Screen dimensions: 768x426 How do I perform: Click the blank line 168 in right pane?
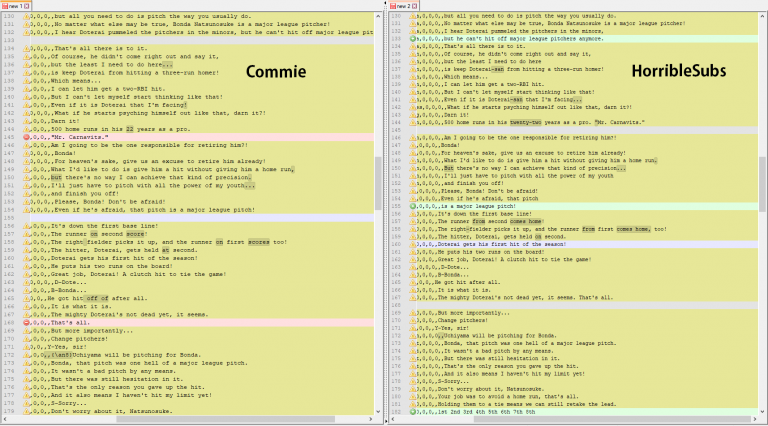click(587, 306)
